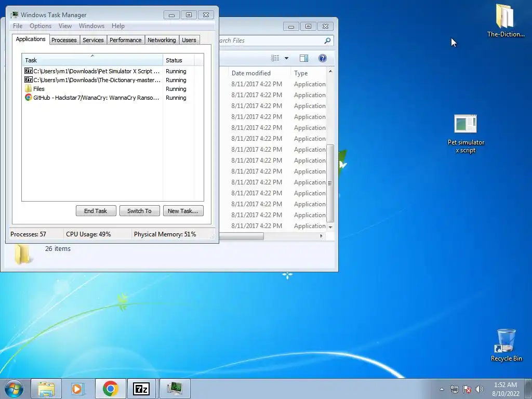
Task: Click Chrome icon of GitHub task
Action: [29, 97]
